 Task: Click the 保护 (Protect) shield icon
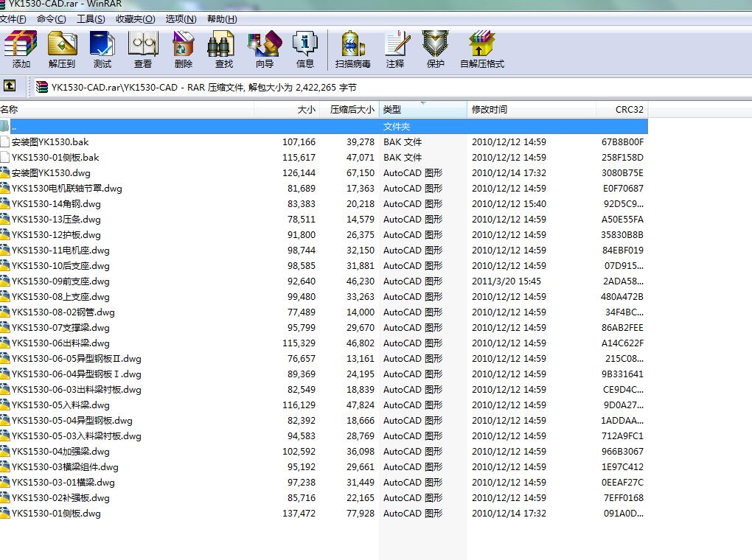(436, 49)
